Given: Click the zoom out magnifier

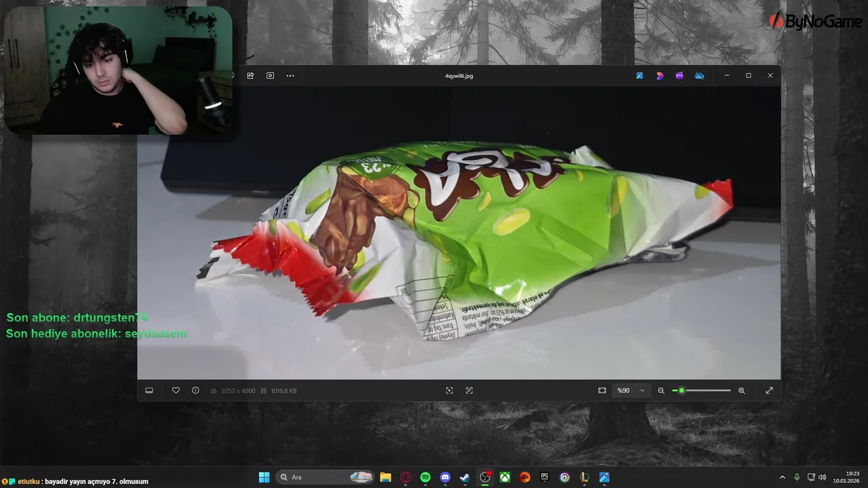Looking at the screenshot, I should pos(661,390).
